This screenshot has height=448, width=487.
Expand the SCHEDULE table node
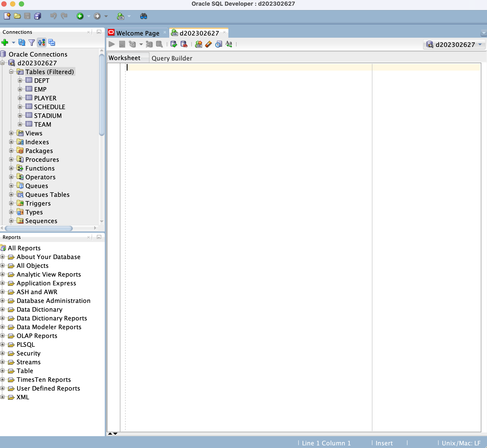click(x=20, y=107)
